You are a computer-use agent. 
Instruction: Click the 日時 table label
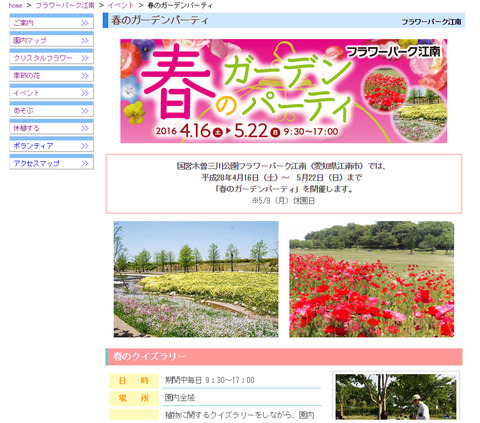134,381
